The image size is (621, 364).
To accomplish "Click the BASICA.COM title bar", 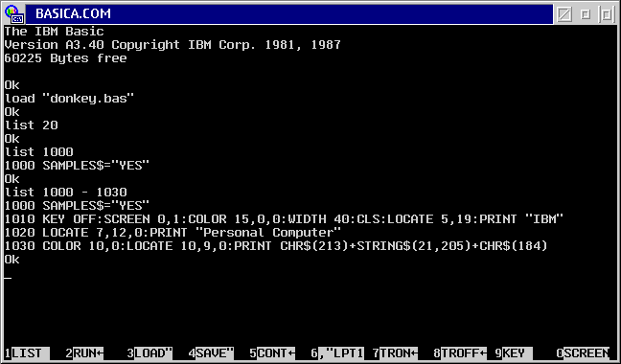I will [289, 14].
